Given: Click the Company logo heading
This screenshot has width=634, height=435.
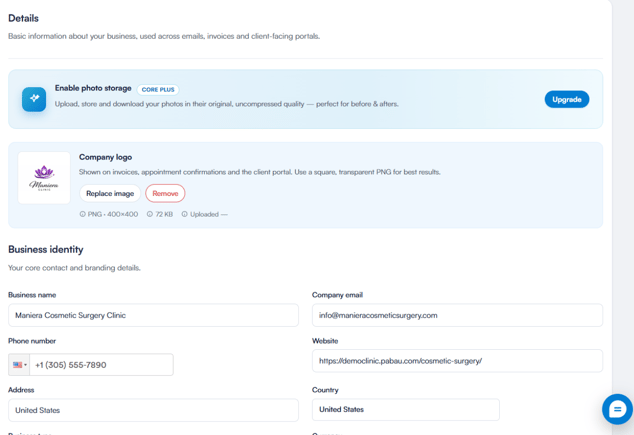Looking at the screenshot, I should pos(106,157).
